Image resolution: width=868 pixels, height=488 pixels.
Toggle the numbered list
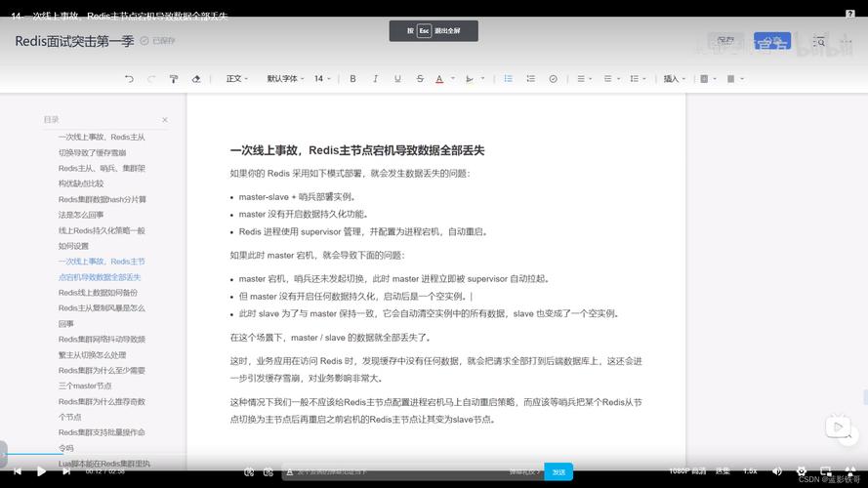(x=531, y=78)
